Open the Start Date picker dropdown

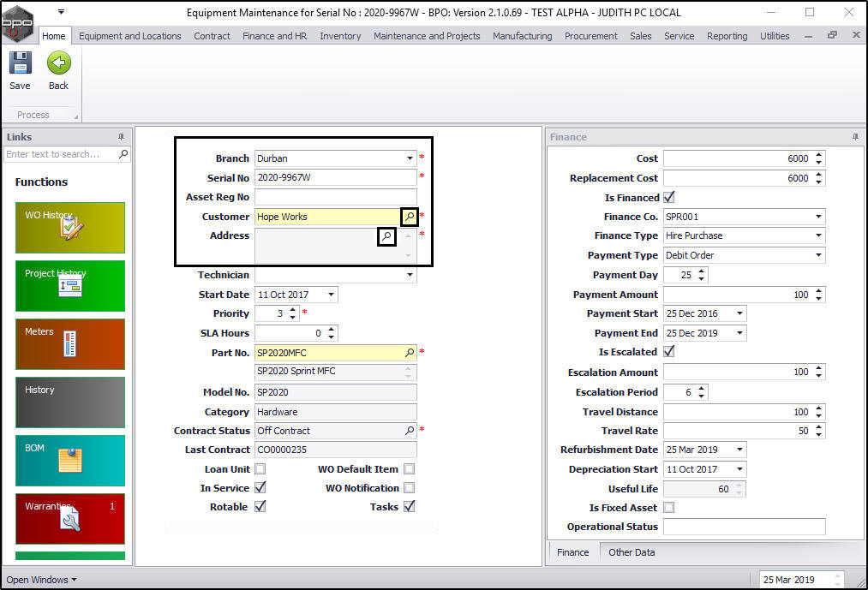click(x=331, y=295)
